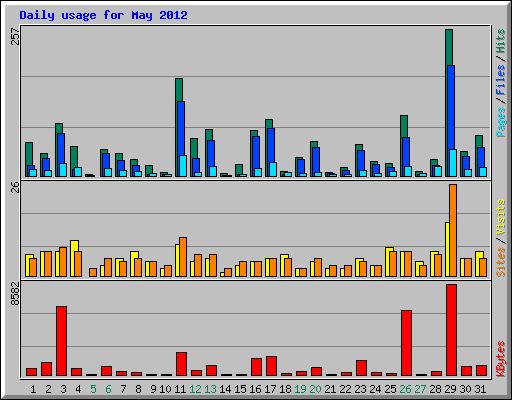This screenshot has height=400, width=512.
Task: Click the day 31 axis label
Action: 480,389
